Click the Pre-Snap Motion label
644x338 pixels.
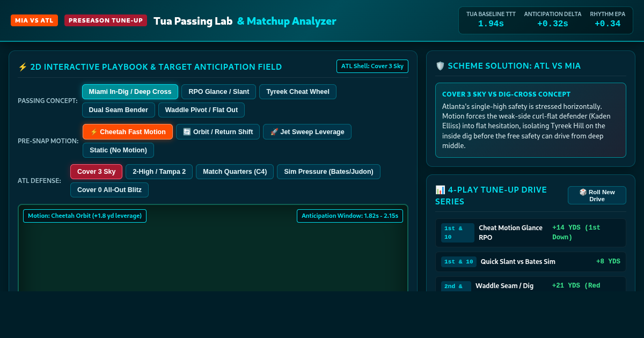coord(48,141)
